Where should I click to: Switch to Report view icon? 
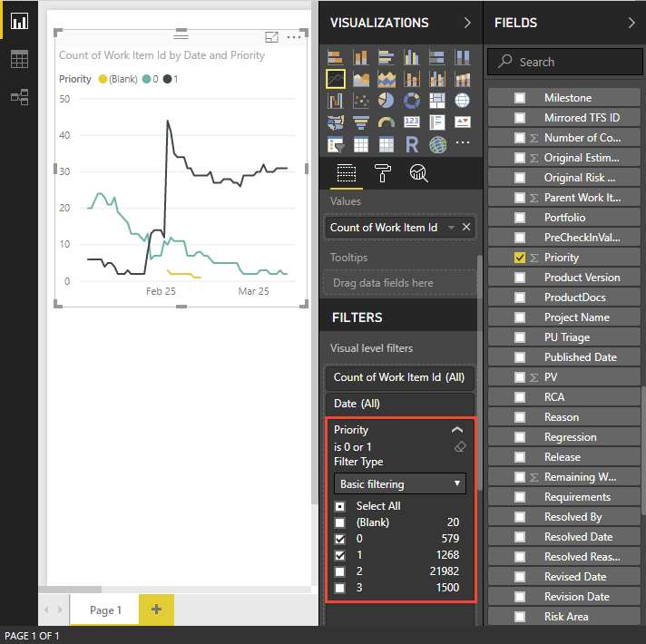[x=19, y=21]
